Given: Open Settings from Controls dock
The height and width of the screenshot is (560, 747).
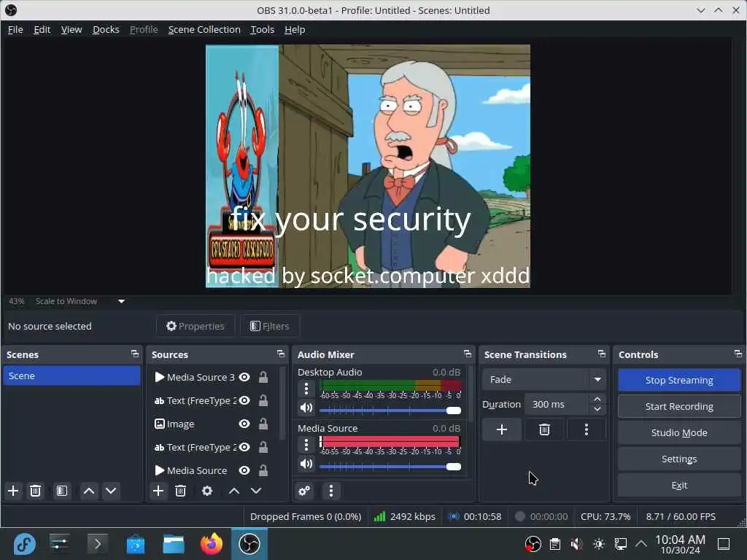Looking at the screenshot, I should [x=679, y=459].
